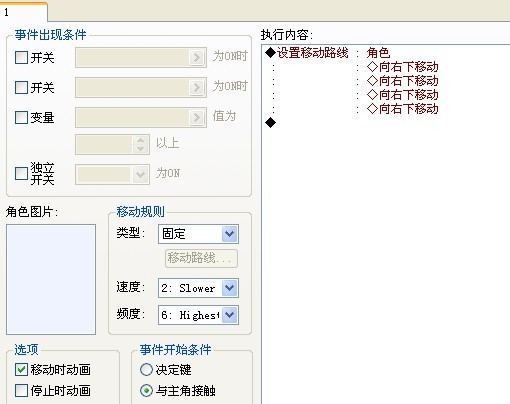Uncheck the 移动时动画 option

(x=21, y=369)
